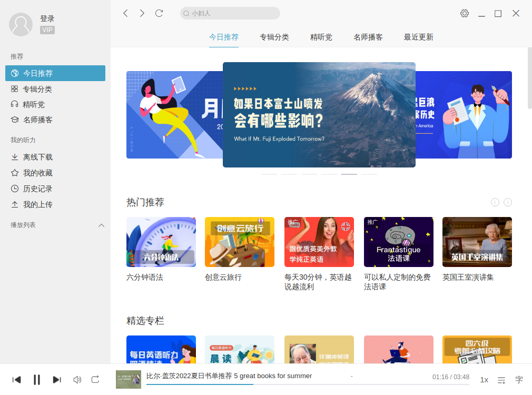Collapse the 播放列表 section chevron
This screenshot has width=532, height=395.
point(101,225)
